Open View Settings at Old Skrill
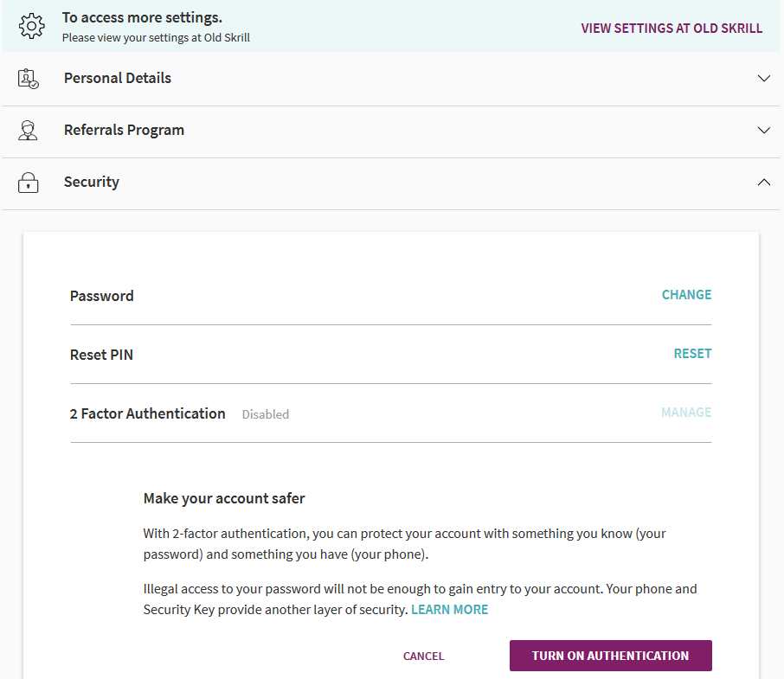 point(672,29)
